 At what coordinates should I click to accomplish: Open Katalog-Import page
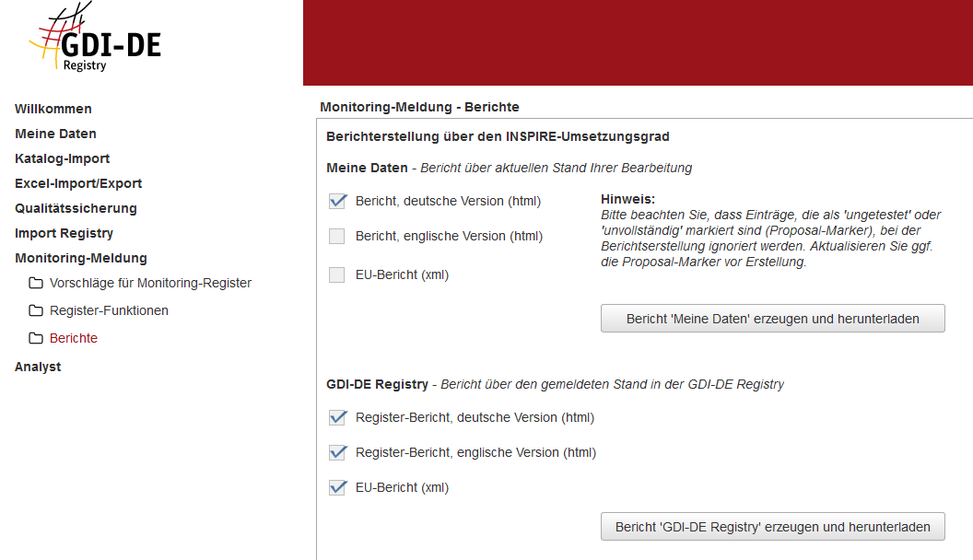pos(62,158)
